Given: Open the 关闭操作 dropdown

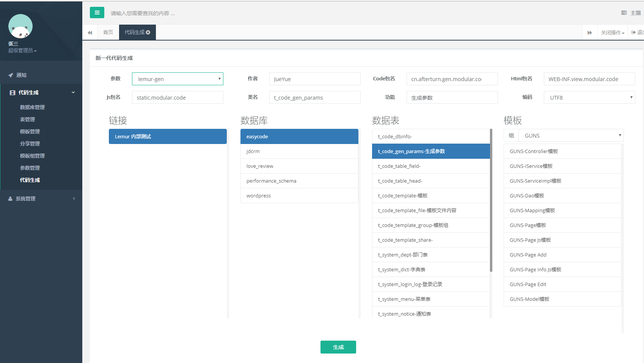Looking at the screenshot, I should [x=613, y=33].
